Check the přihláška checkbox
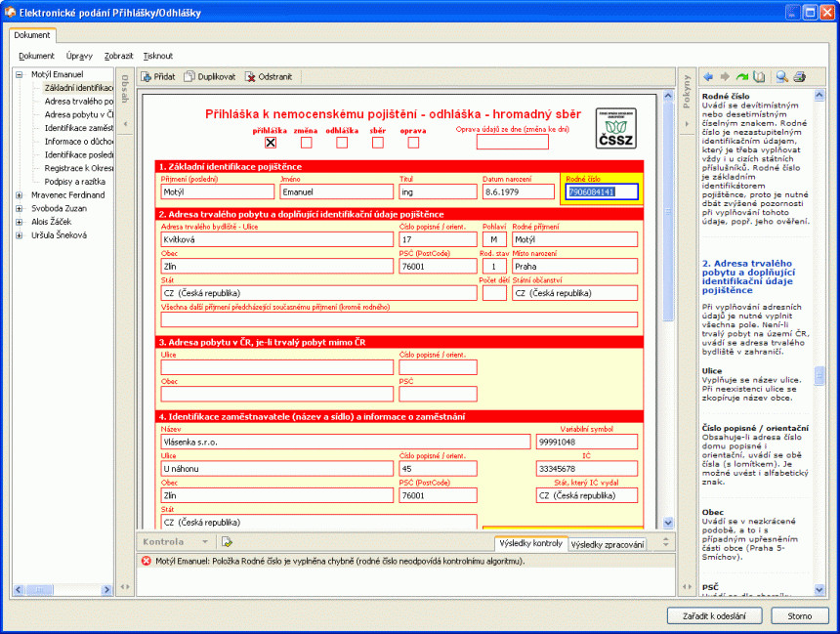The image size is (840, 634). click(271, 143)
